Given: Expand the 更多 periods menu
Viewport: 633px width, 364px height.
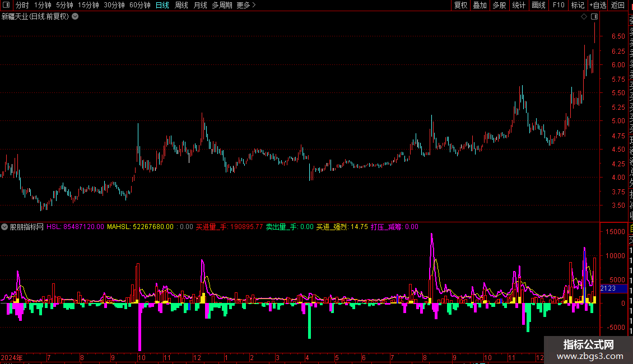Looking at the screenshot, I should point(246,5).
